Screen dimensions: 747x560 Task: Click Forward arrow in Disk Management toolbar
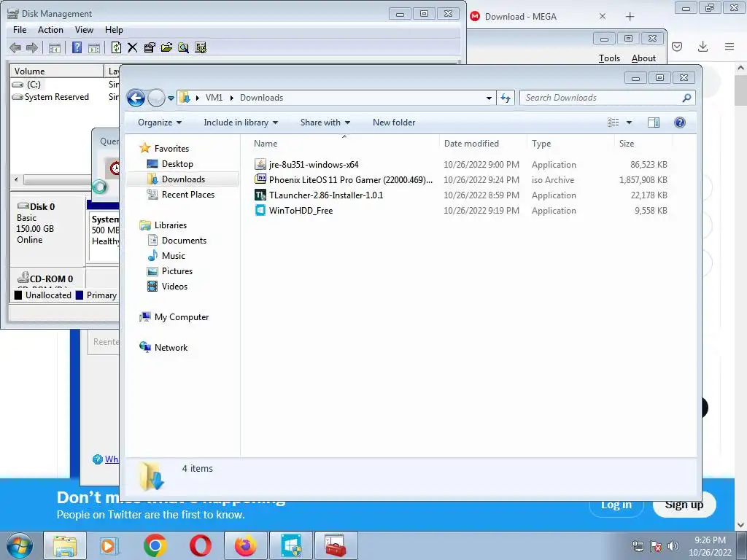(x=32, y=47)
